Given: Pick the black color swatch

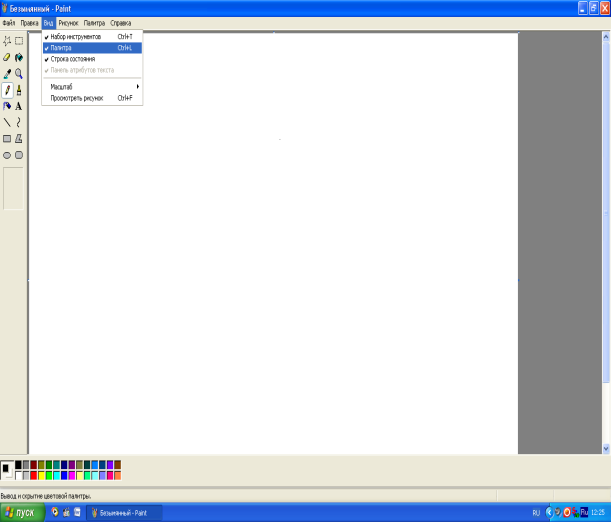Looking at the screenshot, I should [x=18, y=464].
